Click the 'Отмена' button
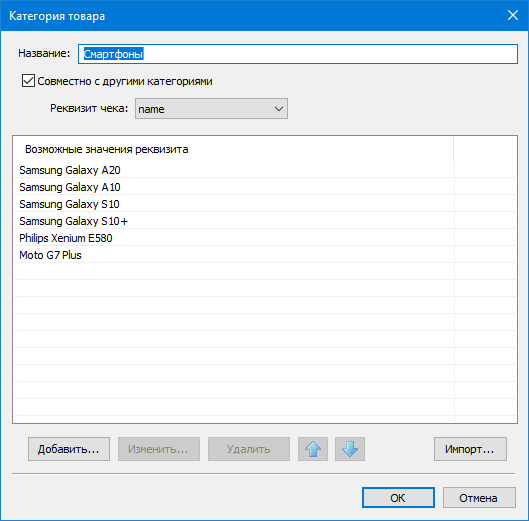The image size is (529, 521). pyautogui.click(x=479, y=498)
